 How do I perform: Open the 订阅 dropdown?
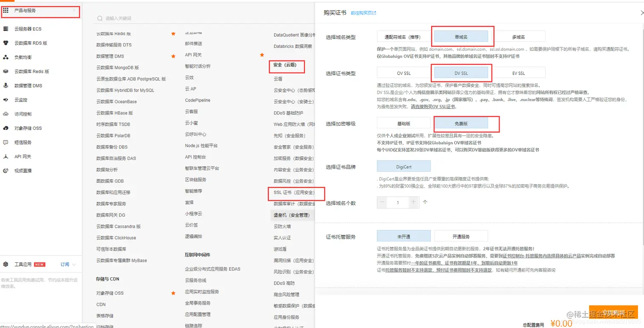coord(68,264)
